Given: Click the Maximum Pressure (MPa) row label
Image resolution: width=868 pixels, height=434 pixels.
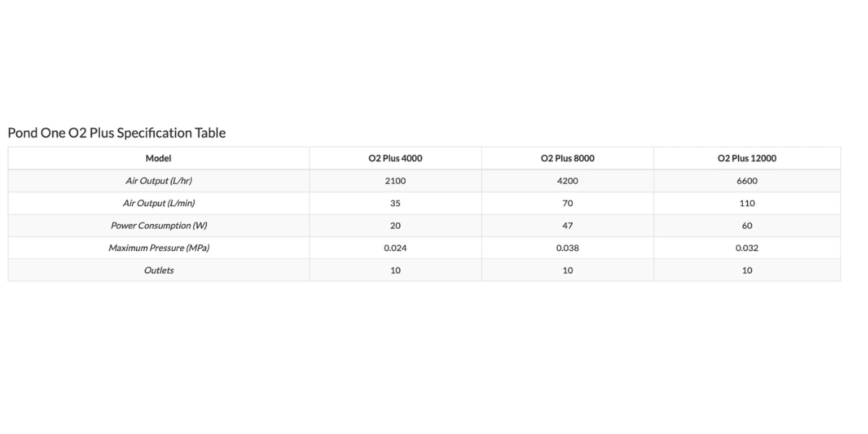Looking at the screenshot, I should coord(158,248).
